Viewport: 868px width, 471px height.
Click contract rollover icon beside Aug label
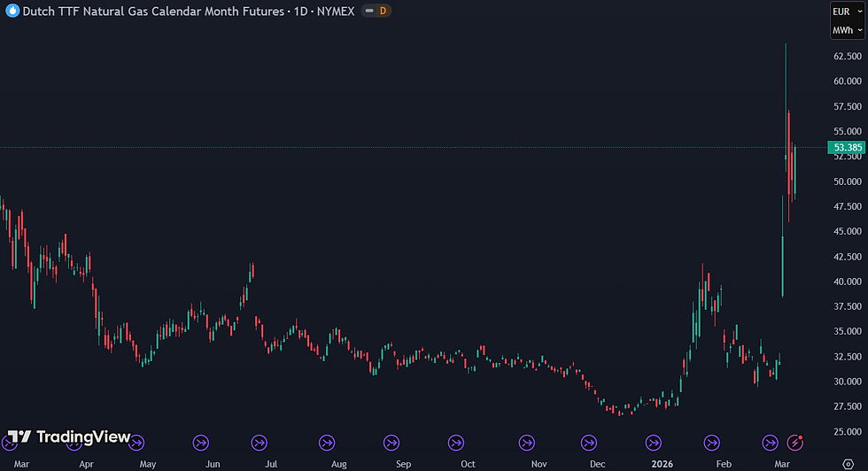(x=327, y=443)
